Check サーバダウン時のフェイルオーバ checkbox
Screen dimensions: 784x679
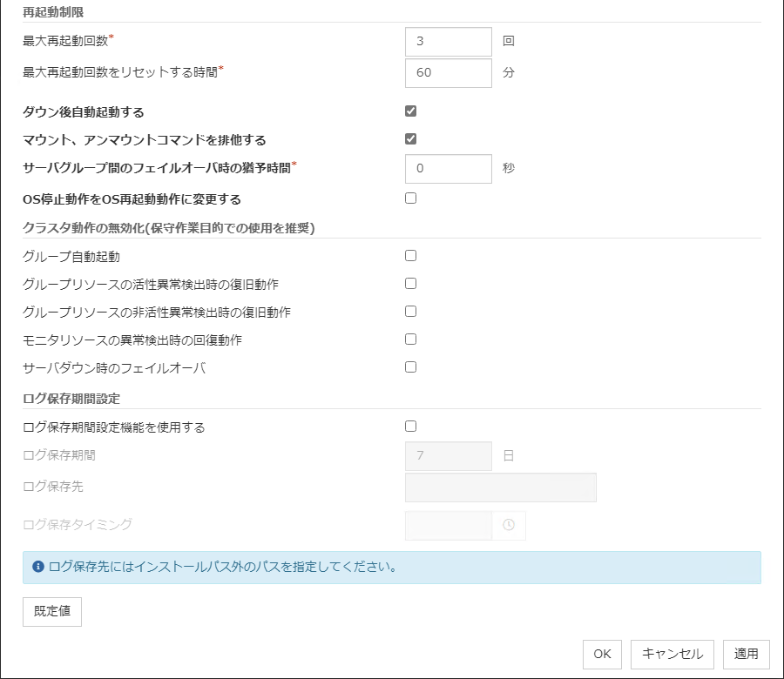pos(411,367)
